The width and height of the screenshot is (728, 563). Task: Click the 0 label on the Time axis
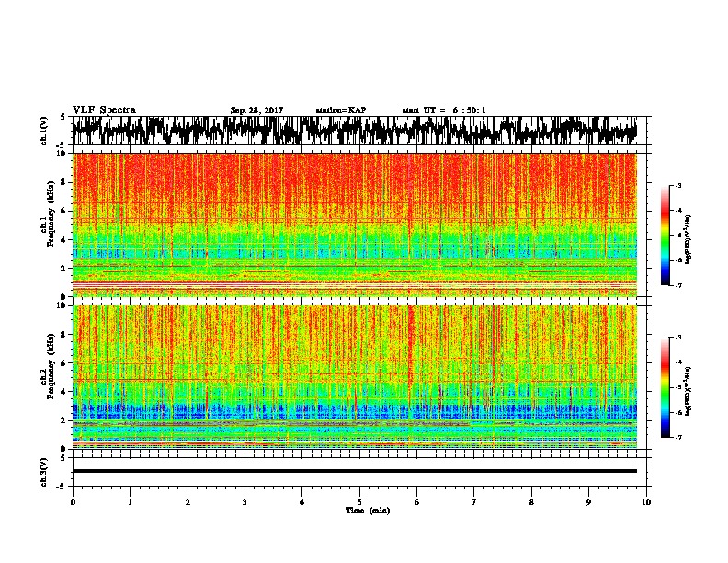[x=73, y=502]
